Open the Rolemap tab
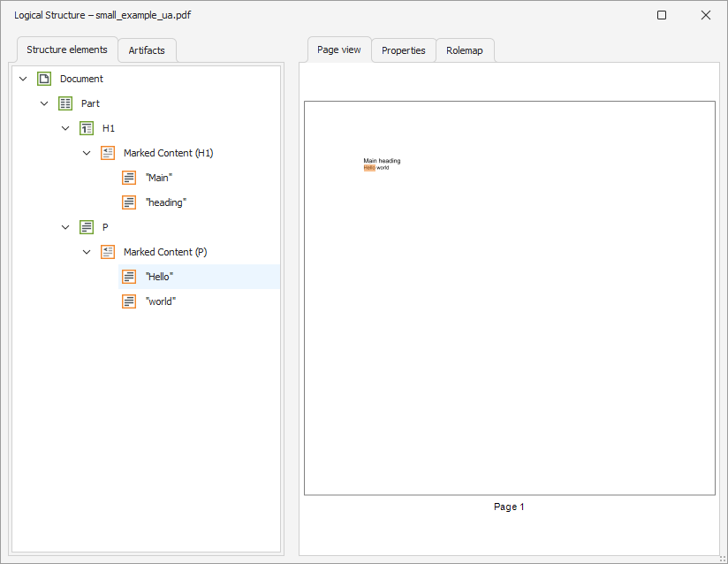 (x=465, y=50)
